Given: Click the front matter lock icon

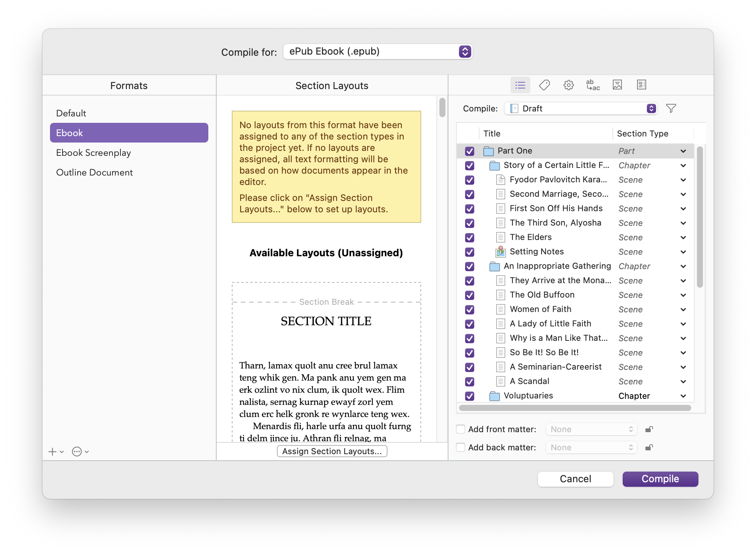Looking at the screenshot, I should pos(649,429).
